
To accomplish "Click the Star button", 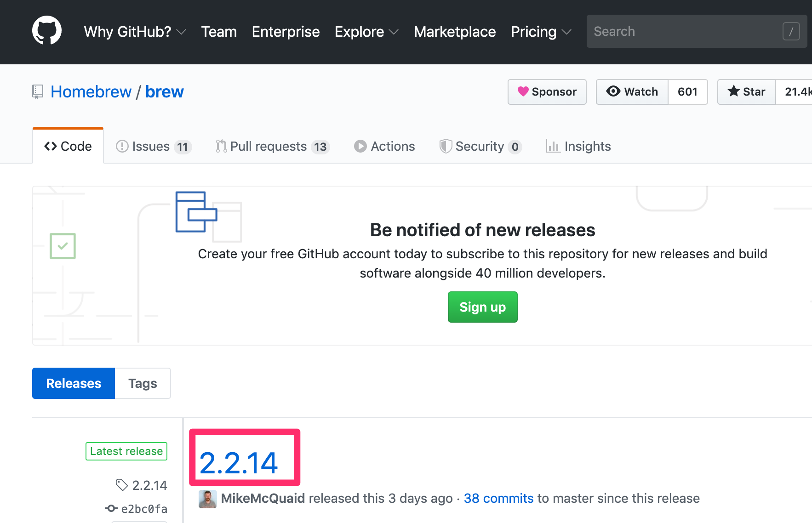I will pos(747,92).
